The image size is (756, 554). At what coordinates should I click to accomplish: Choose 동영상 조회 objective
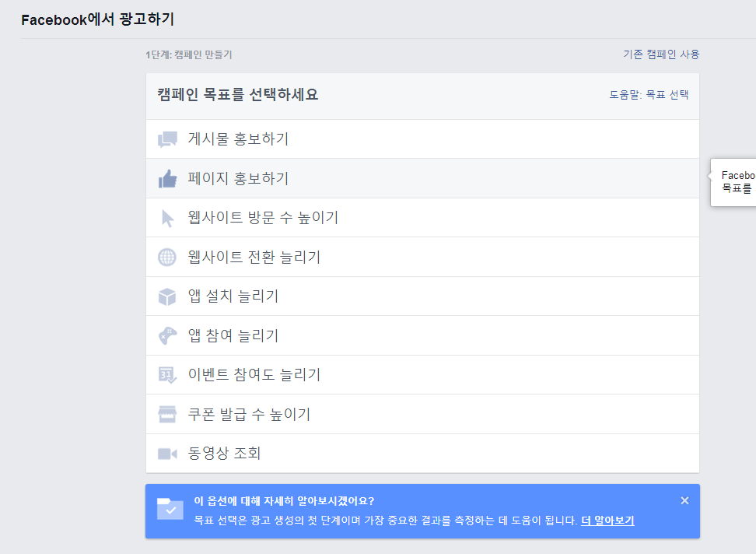pyautogui.click(x=422, y=453)
